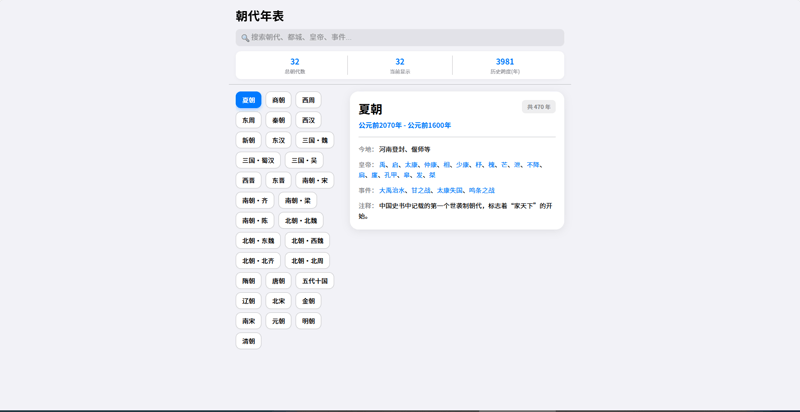Select the 夏朝 dynasty chip
Viewport: 800px width, 412px height.
click(x=248, y=100)
